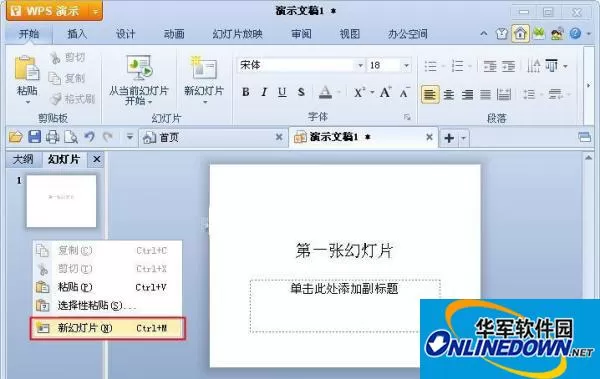600x379 pixels.
Task: Click the superscript X² button
Action: pos(359,92)
